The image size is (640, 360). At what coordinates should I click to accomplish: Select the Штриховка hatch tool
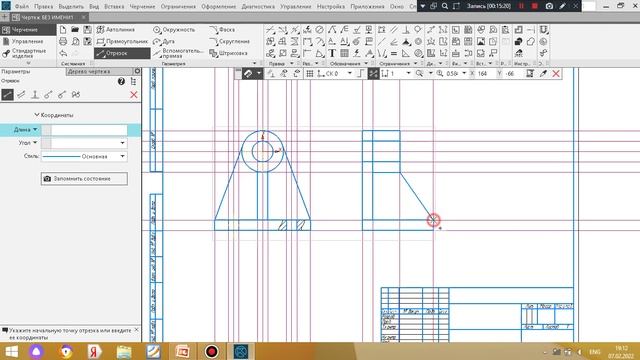pos(229,53)
